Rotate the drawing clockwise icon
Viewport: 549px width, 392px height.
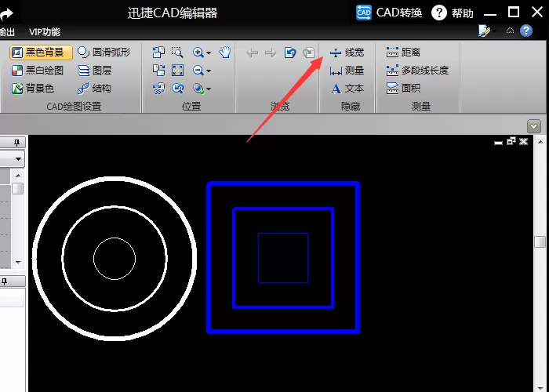158,71
